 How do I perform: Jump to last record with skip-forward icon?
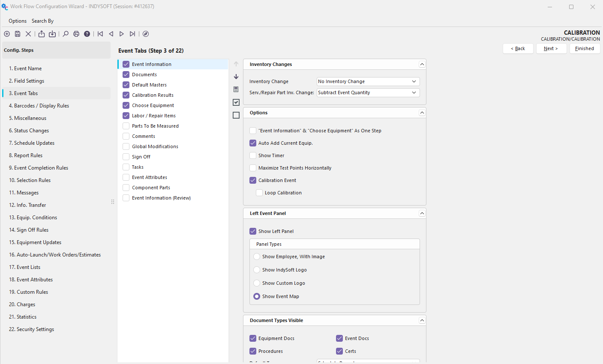(132, 34)
